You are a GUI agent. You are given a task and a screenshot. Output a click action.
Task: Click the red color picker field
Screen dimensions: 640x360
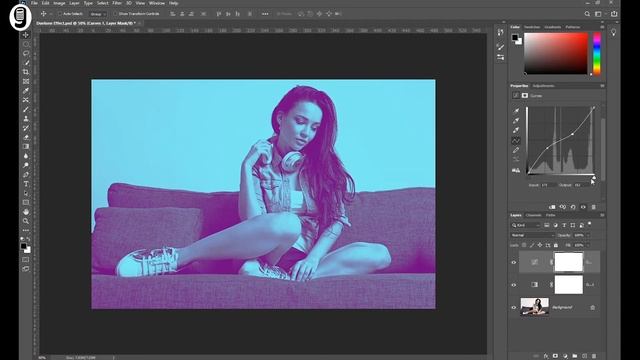point(556,54)
